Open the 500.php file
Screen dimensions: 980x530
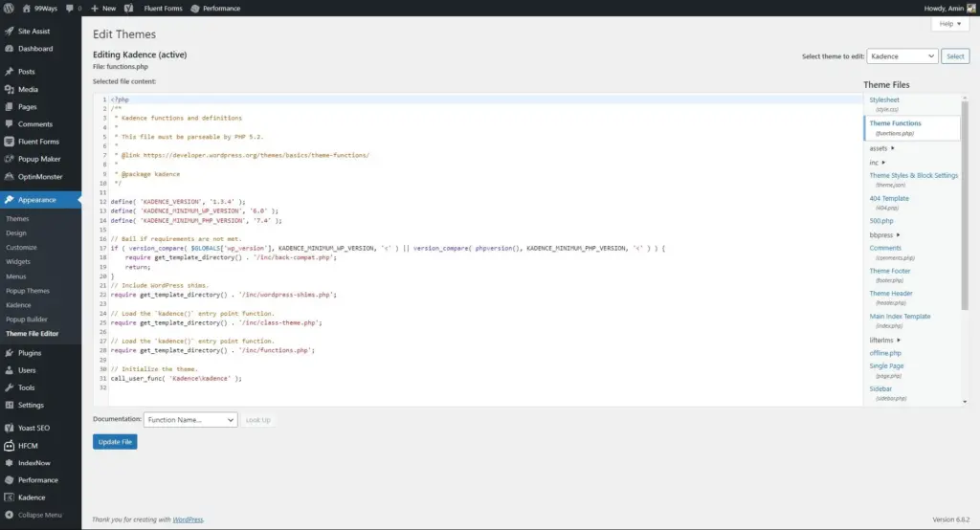[x=881, y=221]
